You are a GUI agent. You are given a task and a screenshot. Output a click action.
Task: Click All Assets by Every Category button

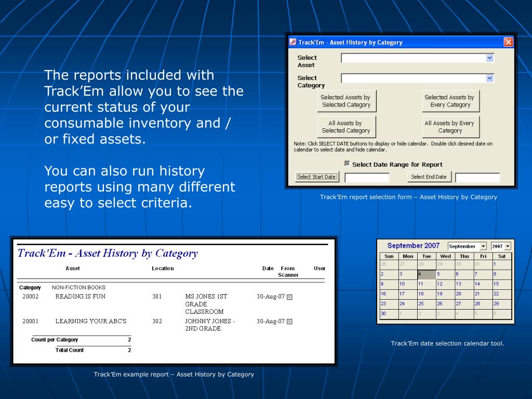pos(450,127)
